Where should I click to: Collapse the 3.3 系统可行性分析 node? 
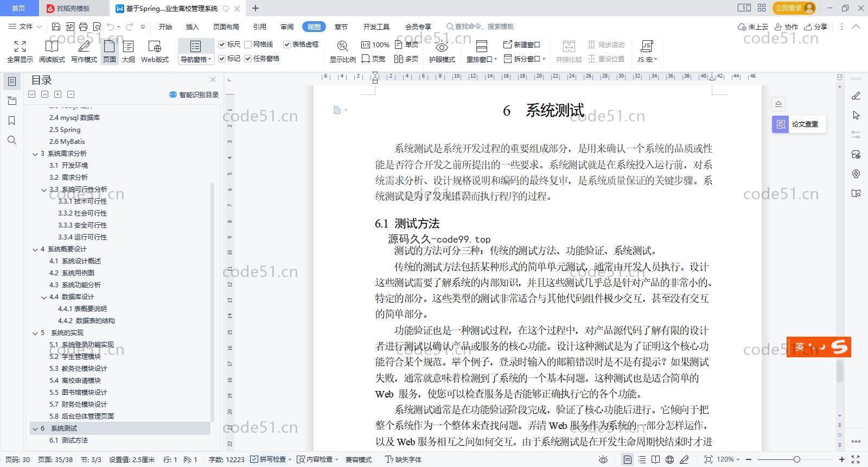pos(44,190)
